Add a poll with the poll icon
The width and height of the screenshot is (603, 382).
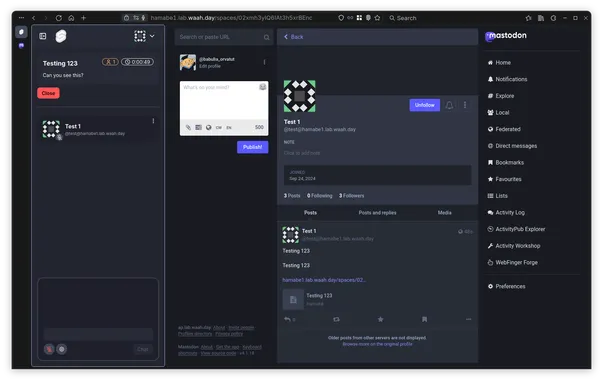pos(198,127)
